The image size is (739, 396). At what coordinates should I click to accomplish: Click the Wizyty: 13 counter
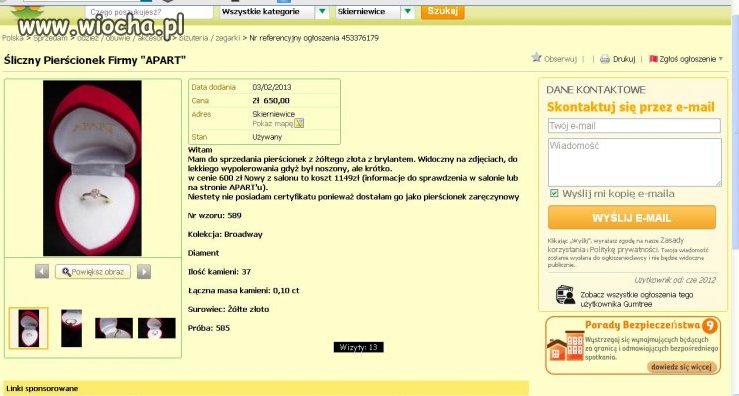[359, 347]
